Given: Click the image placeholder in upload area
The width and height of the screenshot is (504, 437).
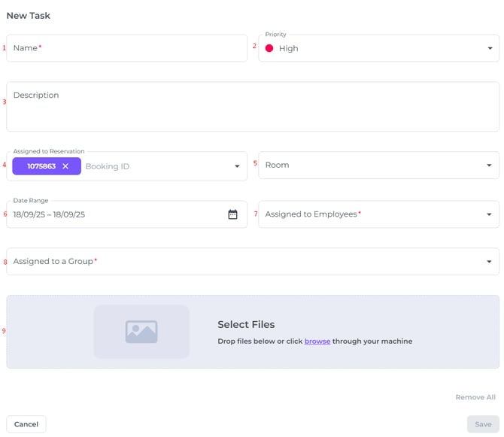Looking at the screenshot, I should pyautogui.click(x=141, y=332).
